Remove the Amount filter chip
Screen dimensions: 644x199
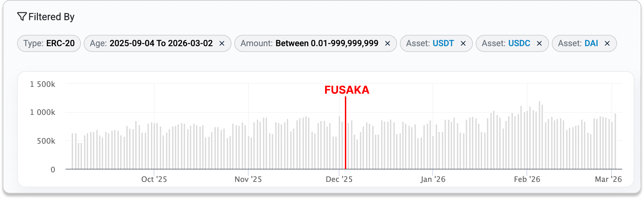(388, 43)
